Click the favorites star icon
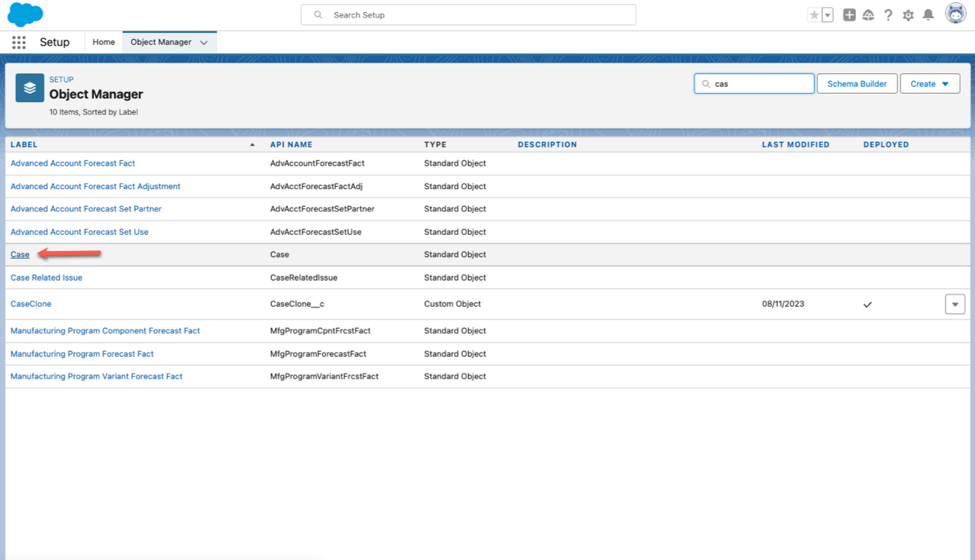Screen dimensions: 975x560 (815, 15)
